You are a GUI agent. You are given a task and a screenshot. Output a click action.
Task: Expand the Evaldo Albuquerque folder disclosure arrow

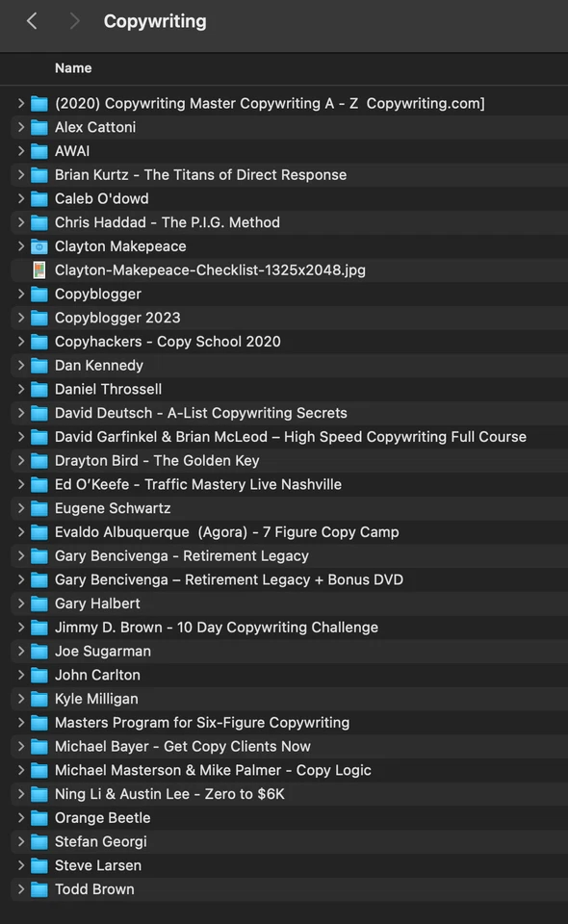pyautogui.click(x=21, y=531)
